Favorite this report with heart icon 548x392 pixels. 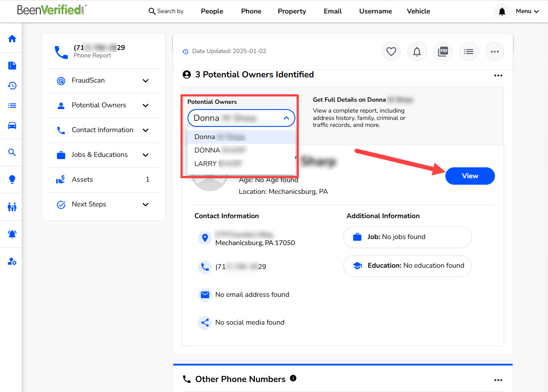(391, 52)
